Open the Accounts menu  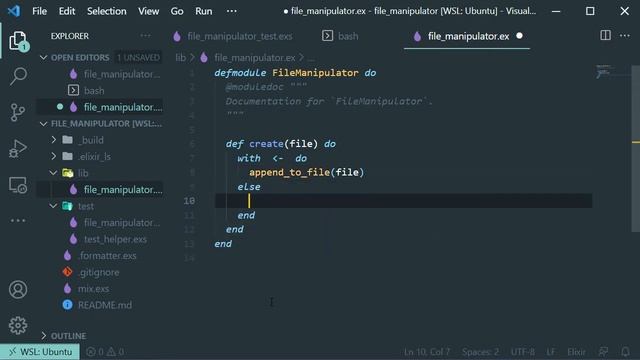18,289
